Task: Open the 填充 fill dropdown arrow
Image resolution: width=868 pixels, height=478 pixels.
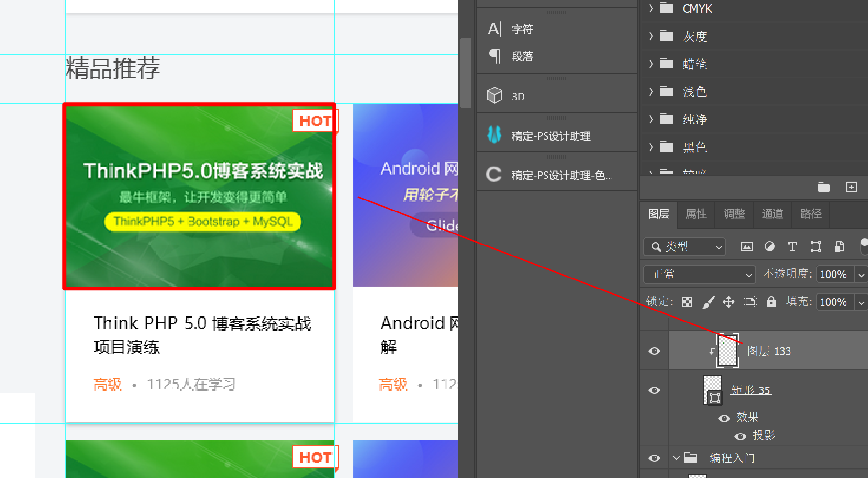Action: coord(861,302)
